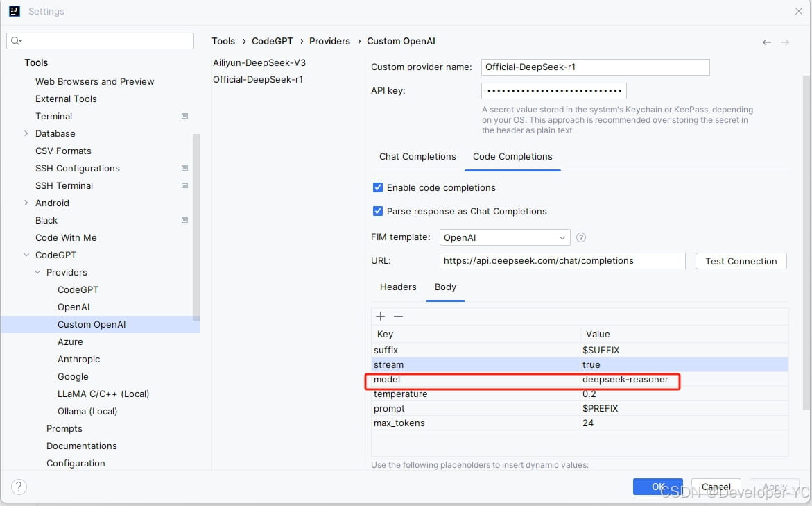Click the back navigation arrow
Image resolution: width=812 pixels, height=506 pixels.
click(x=767, y=42)
